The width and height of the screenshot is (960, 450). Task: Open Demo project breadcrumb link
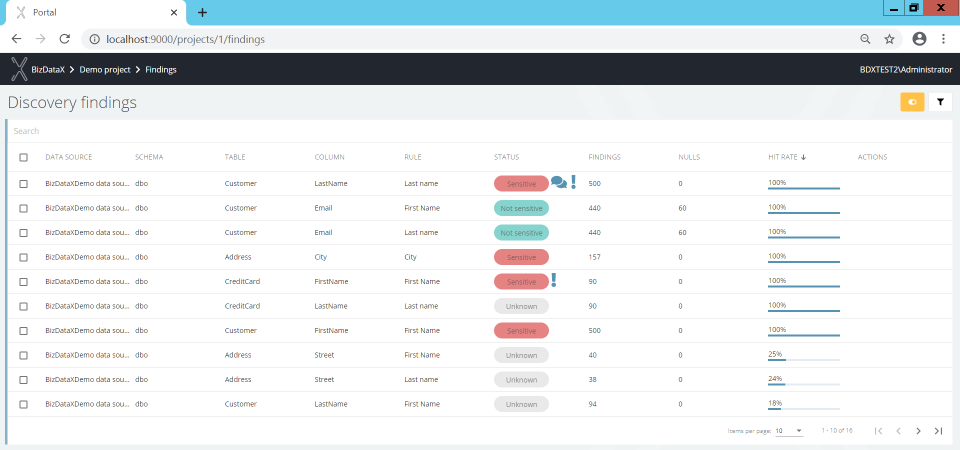(x=105, y=70)
